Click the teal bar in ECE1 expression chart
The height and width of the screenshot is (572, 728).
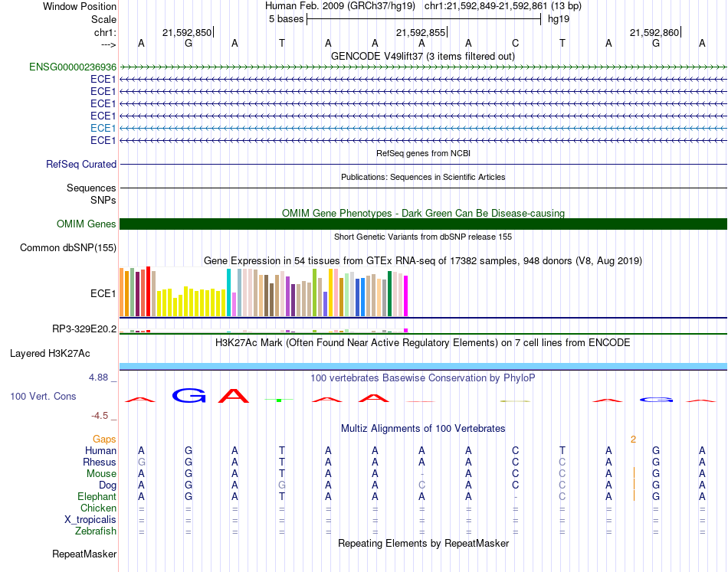point(228,293)
